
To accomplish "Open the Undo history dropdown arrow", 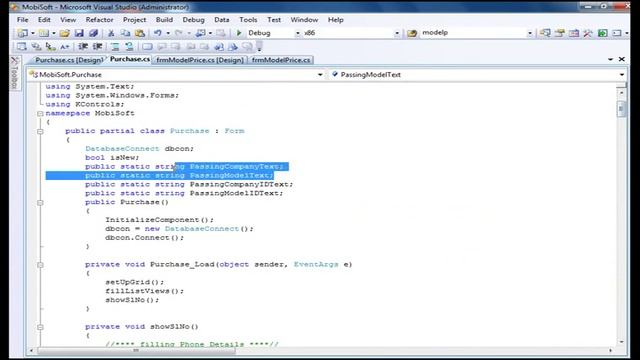I will (168, 33).
